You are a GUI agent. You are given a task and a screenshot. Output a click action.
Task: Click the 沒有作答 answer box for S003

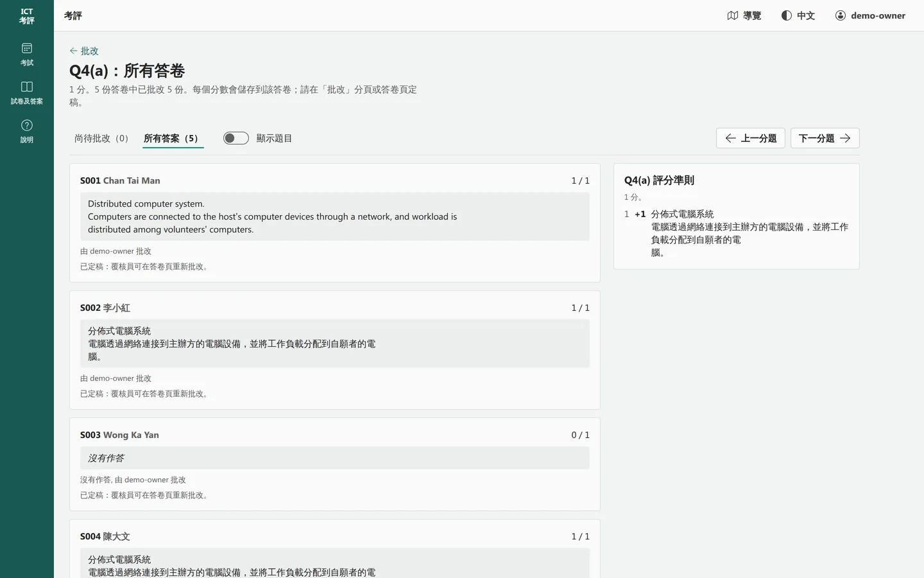click(x=335, y=458)
